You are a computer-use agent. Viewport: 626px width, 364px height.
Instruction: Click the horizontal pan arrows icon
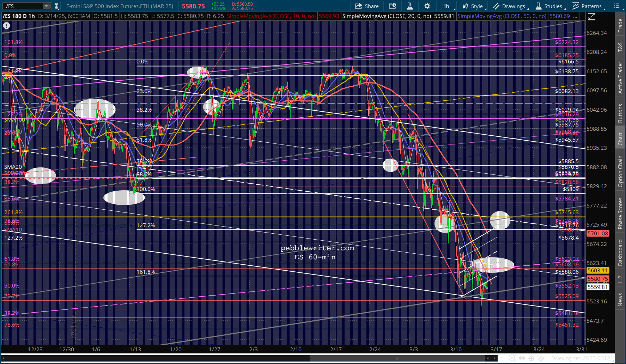click(522, 358)
